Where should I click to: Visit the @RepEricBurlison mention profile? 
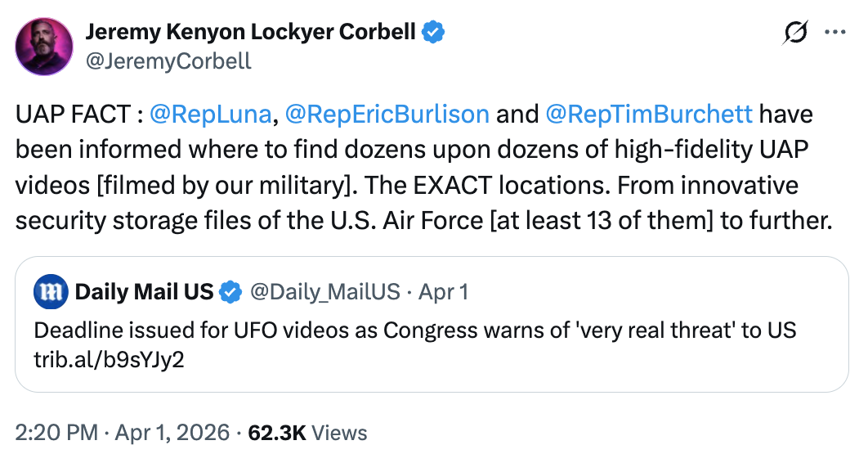(x=386, y=114)
